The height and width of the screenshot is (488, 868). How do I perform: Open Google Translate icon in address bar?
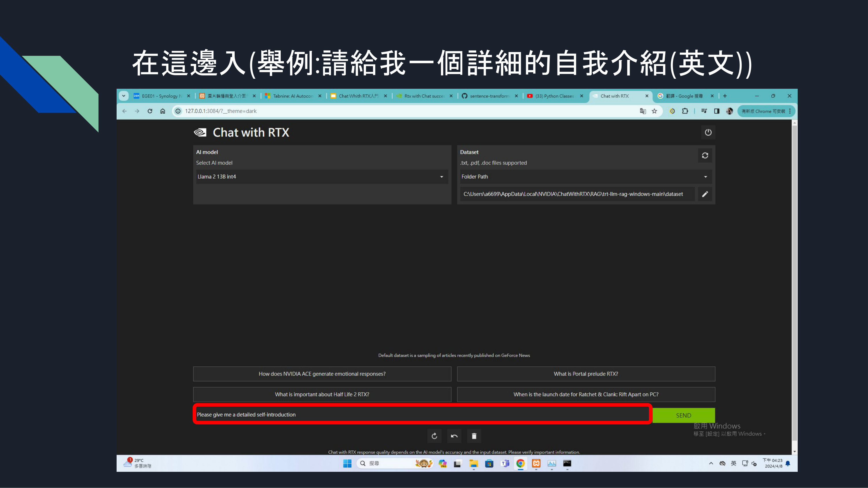tap(643, 111)
